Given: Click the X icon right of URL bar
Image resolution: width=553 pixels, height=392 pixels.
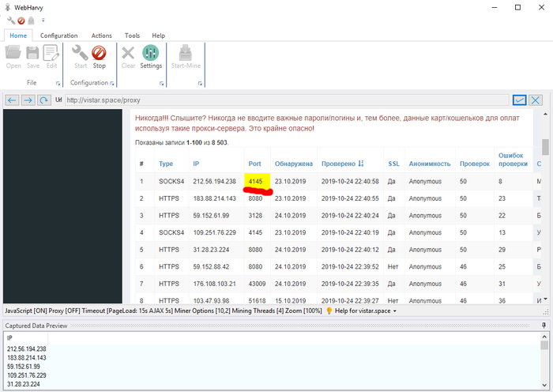Looking at the screenshot, I should point(536,100).
